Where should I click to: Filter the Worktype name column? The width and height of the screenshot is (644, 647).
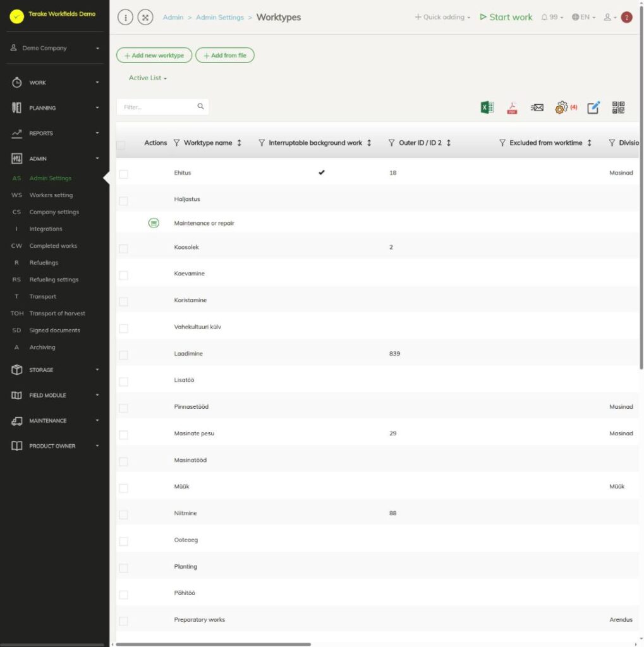177,143
